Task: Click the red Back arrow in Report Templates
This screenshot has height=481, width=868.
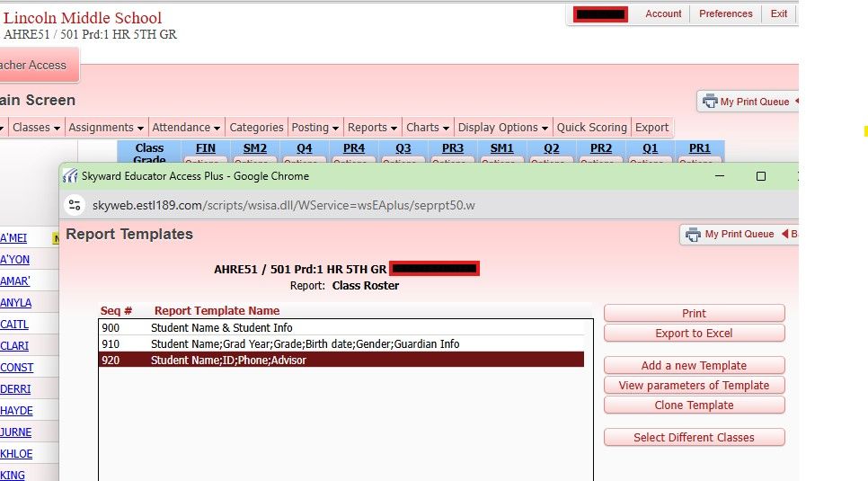Action: (x=784, y=235)
